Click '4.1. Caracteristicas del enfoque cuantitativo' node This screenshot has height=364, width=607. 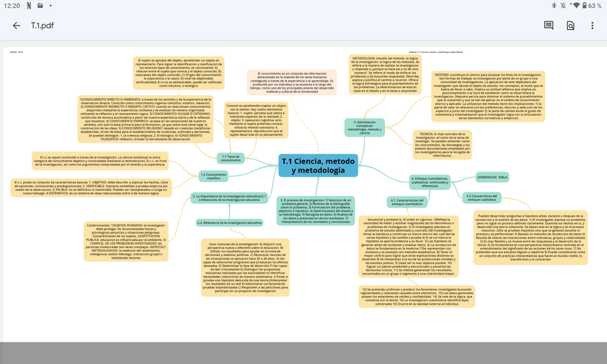(407, 202)
